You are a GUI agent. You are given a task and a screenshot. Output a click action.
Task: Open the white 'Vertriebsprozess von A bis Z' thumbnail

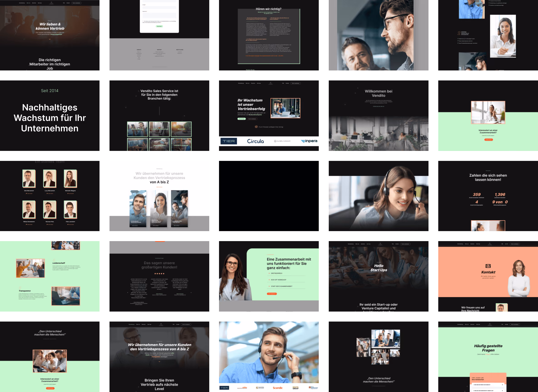pyautogui.click(x=159, y=196)
